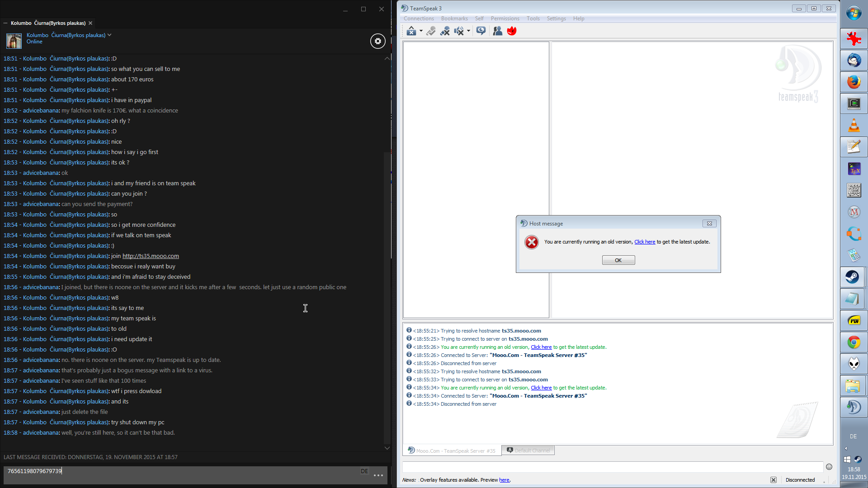
Task: Expand the Kolumbo friend name dropdown
Action: point(109,35)
